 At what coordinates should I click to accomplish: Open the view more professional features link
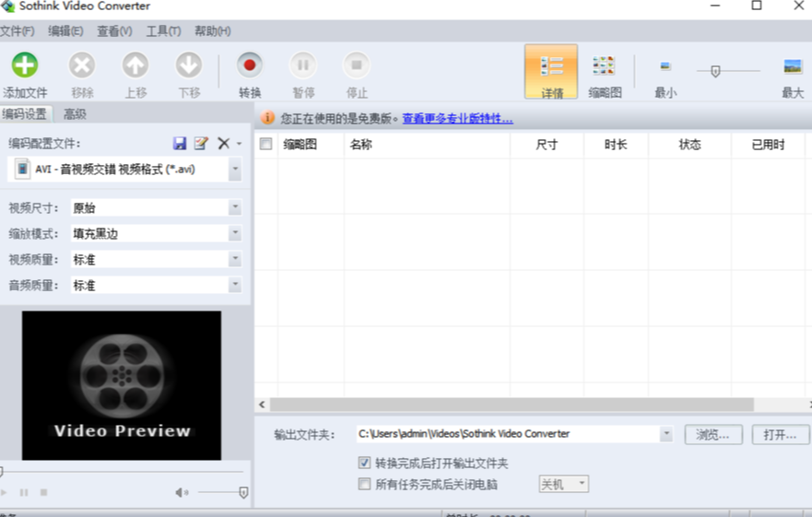458,118
